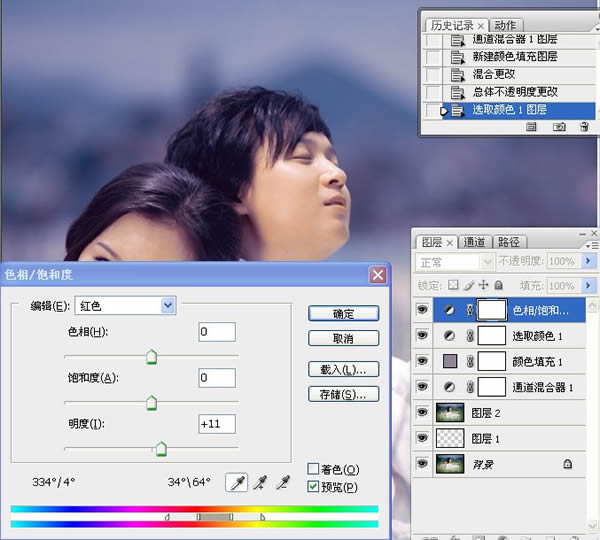Select the add-to-sample eyedropper
600x540 pixels.
click(x=260, y=482)
